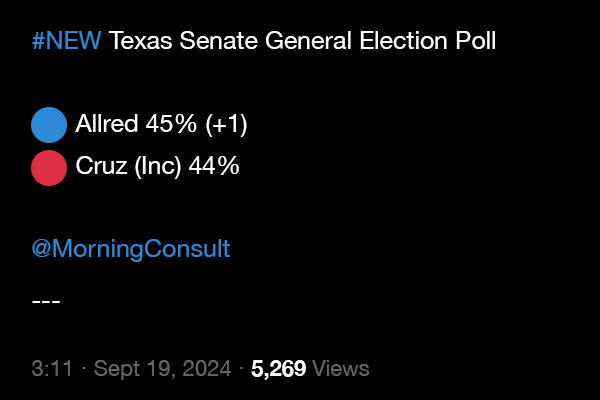Image resolution: width=600 pixels, height=400 pixels.
Task: Click the (Inc) incumbent label
Action: tap(158, 167)
